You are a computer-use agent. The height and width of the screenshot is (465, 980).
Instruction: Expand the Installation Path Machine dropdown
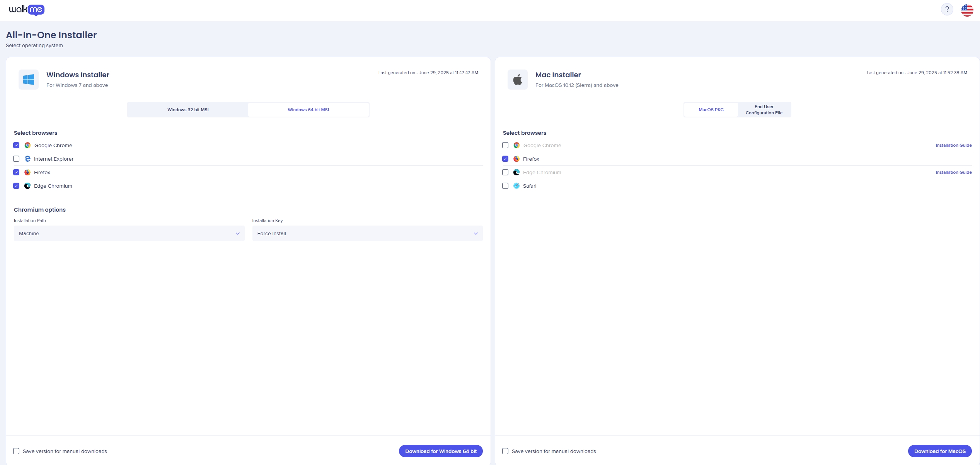[x=129, y=233]
